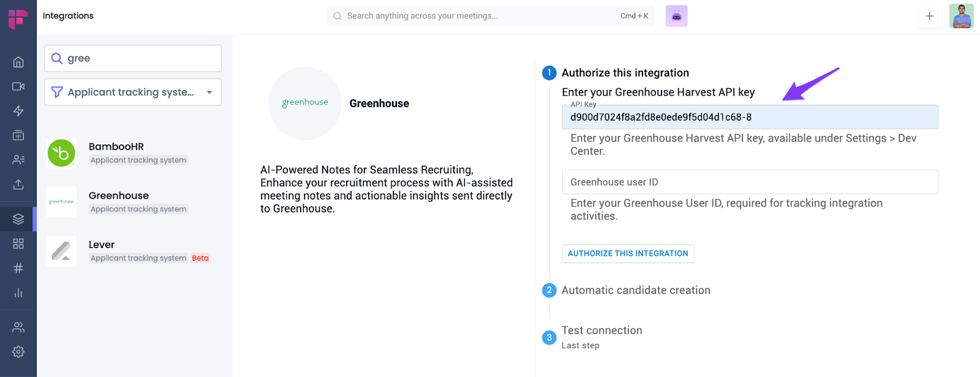This screenshot has height=377, width=980.
Task: Click the plus button at top right
Action: point(929,16)
